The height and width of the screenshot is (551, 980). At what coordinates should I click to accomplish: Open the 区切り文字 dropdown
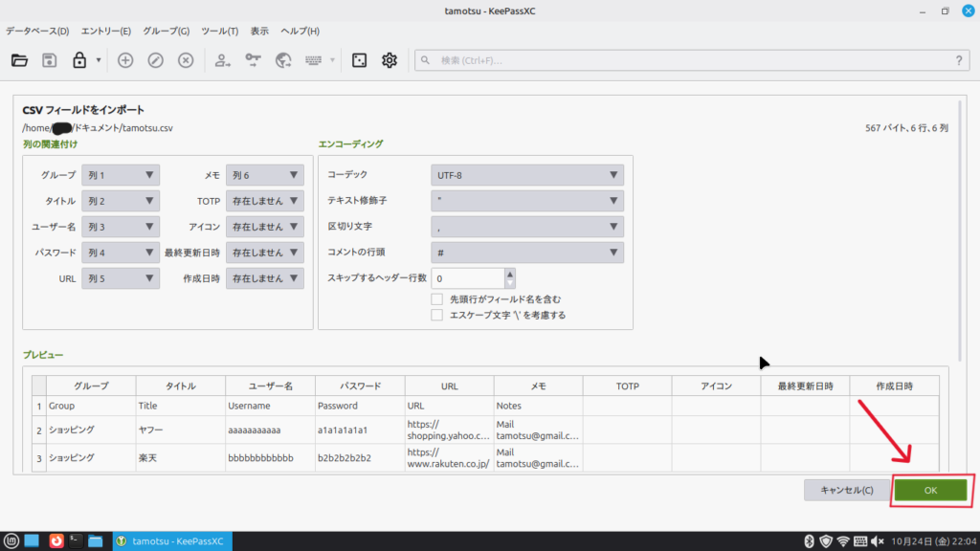(527, 227)
